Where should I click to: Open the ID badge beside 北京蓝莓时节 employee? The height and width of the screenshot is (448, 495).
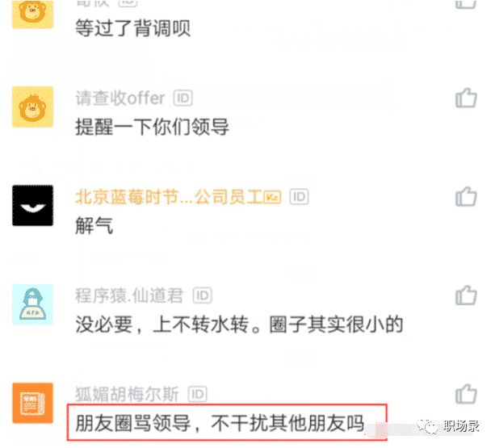click(x=300, y=197)
